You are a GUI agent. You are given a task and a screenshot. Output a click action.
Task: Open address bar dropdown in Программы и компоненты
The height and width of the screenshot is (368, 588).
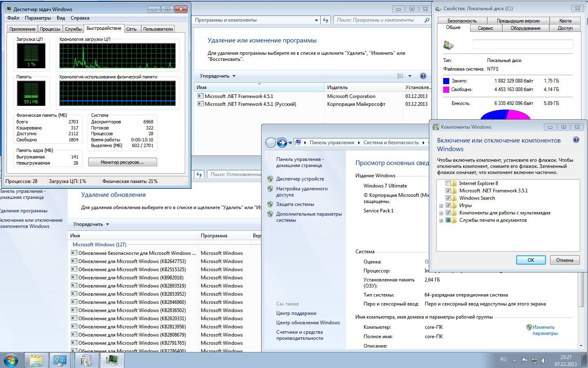[x=316, y=20]
